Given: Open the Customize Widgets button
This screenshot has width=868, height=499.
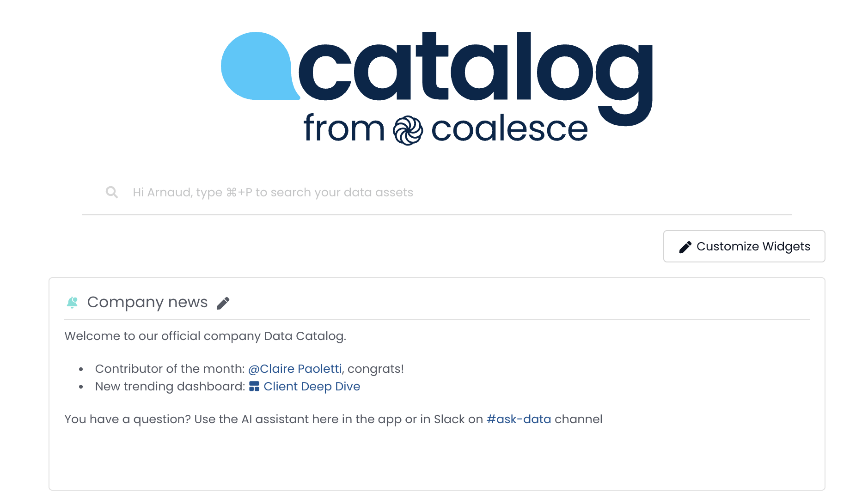Looking at the screenshot, I should click(x=744, y=246).
